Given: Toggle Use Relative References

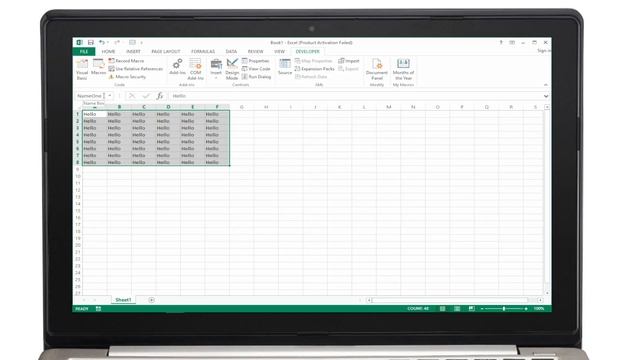Looking at the screenshot, I should [136, 69].
